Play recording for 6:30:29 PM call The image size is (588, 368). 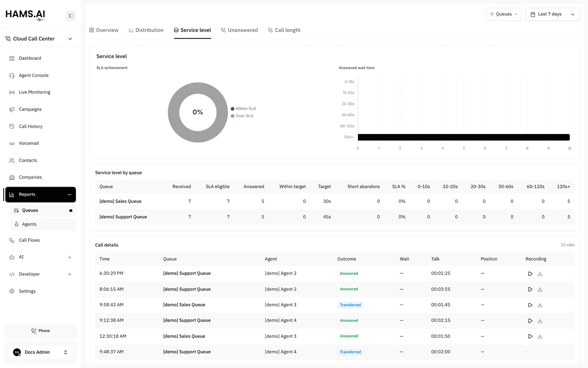coord(530,274)
